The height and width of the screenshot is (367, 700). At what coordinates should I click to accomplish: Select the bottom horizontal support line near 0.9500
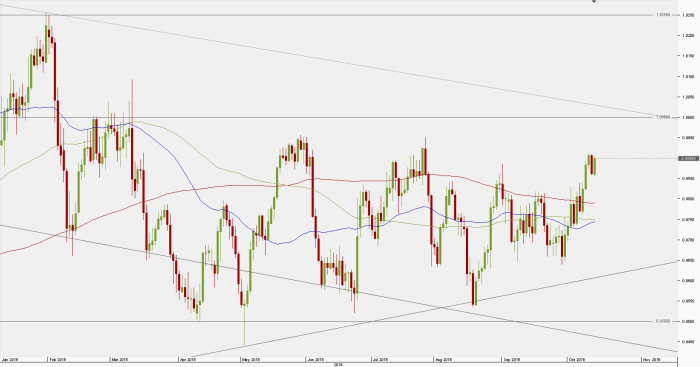(x=326, y=321)
